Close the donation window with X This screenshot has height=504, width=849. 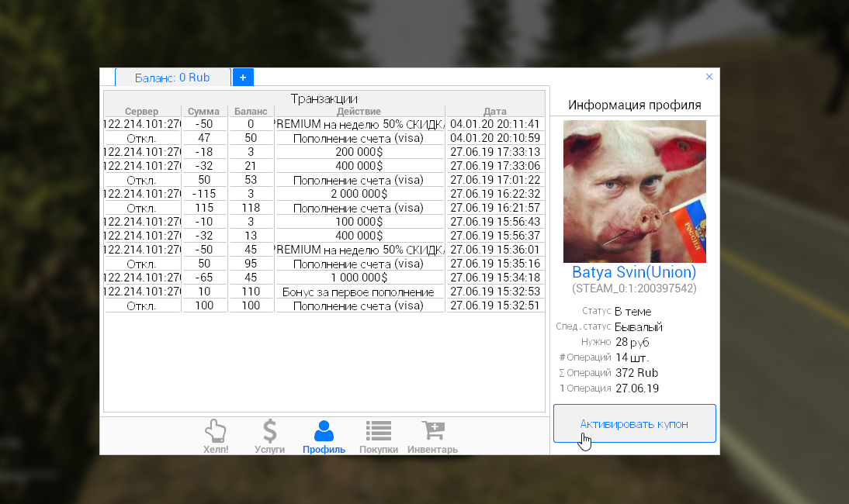pos(709,77)
